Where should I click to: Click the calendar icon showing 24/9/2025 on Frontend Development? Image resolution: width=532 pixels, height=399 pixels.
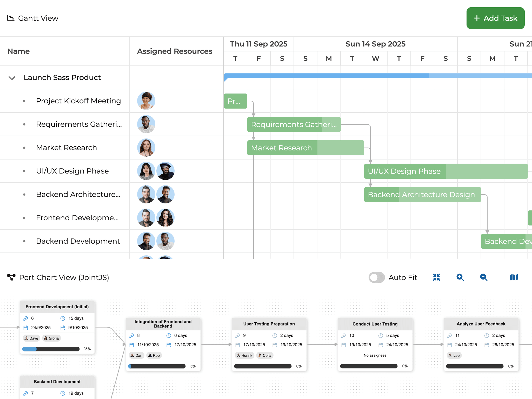click(26, 328)
